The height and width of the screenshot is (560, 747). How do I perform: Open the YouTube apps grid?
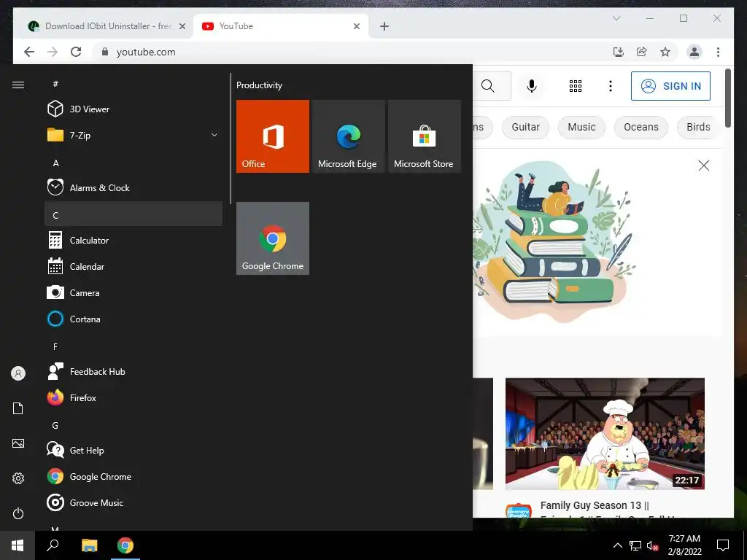click(x=576, y=86)
